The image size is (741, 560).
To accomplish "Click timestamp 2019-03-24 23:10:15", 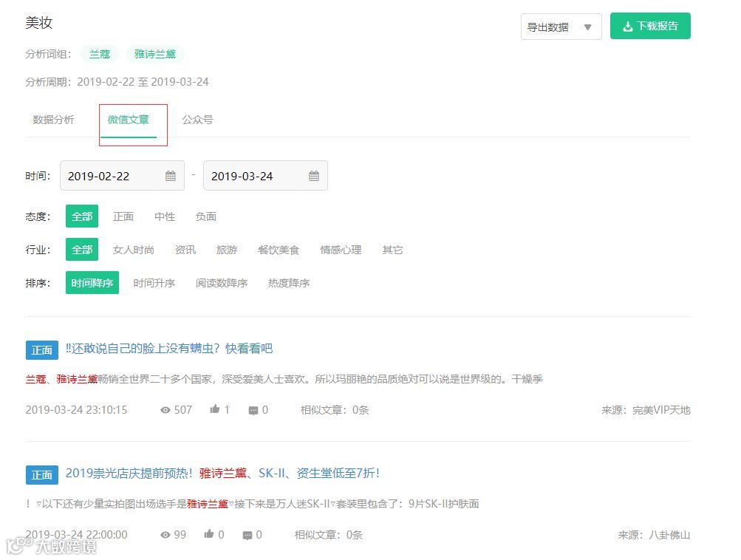I will [77, 410].
